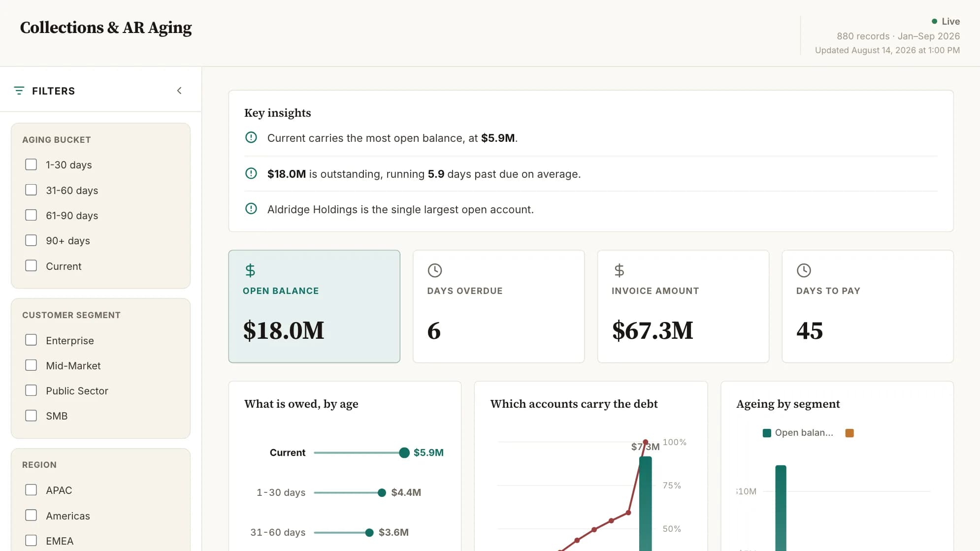Click the '880 records · Jan–Sep 2026' text
This screenshot has height=551, width=980.
coord(898,36)
